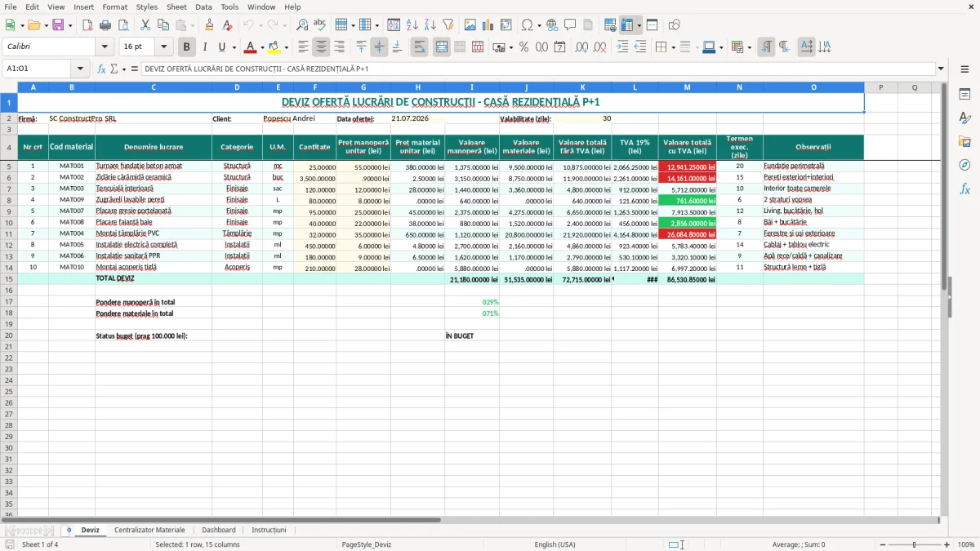Screen dimensions: 980x551
Task: Insert a special character (omega)
Action: tap(527, 25)
